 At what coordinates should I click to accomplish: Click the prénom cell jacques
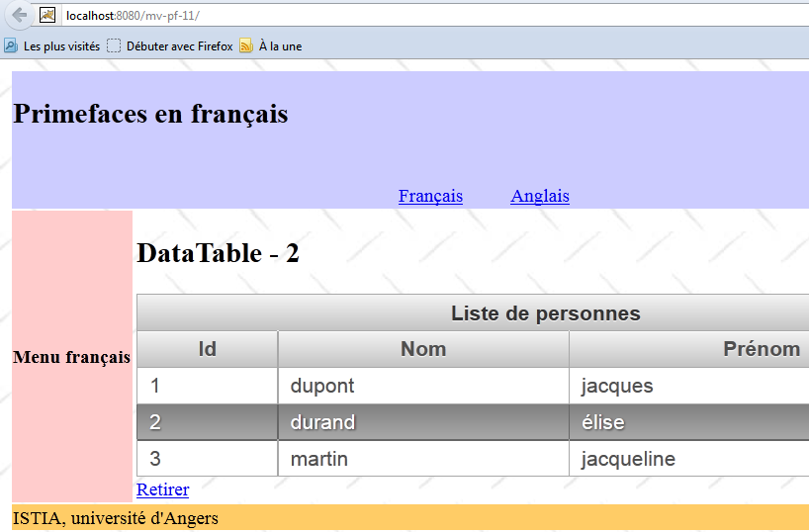pos(616,386)
